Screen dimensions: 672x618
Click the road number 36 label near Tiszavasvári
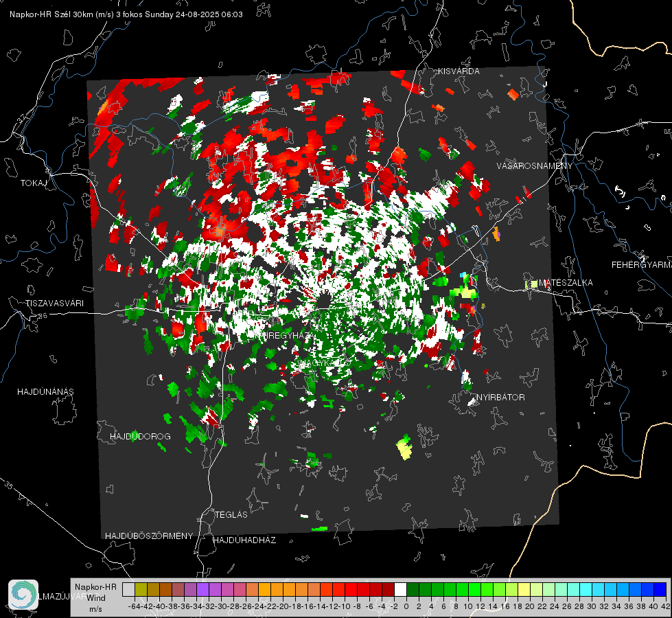[x=43, y=316]
